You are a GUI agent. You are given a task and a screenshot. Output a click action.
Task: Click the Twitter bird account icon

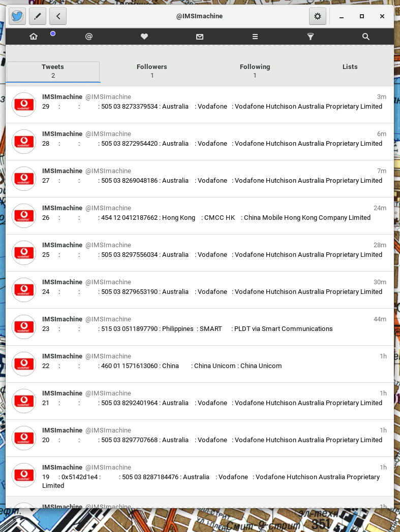[17, 16]
